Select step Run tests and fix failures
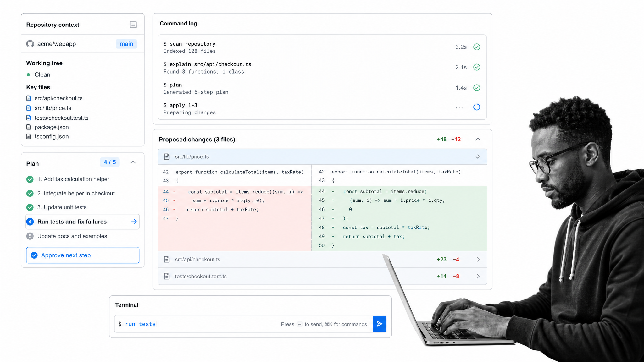 (x=82, y=222)
